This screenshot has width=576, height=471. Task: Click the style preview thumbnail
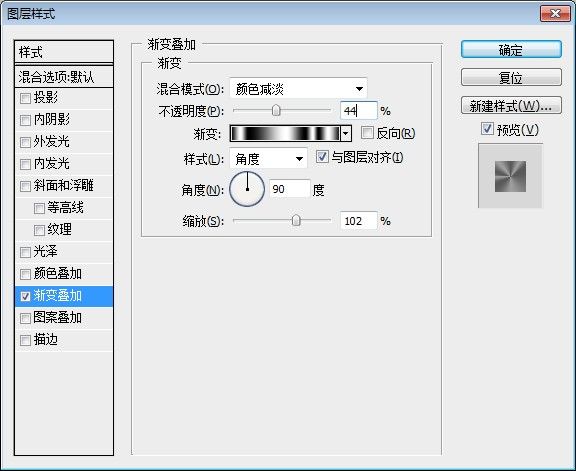(x=510, y=176)
